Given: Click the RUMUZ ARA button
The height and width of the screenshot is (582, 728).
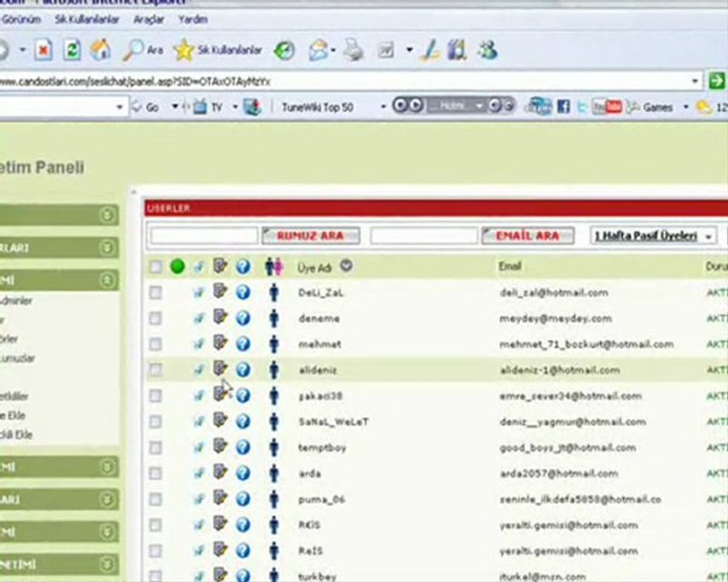Looking at the screenshot, I should (x=310, y=236).
